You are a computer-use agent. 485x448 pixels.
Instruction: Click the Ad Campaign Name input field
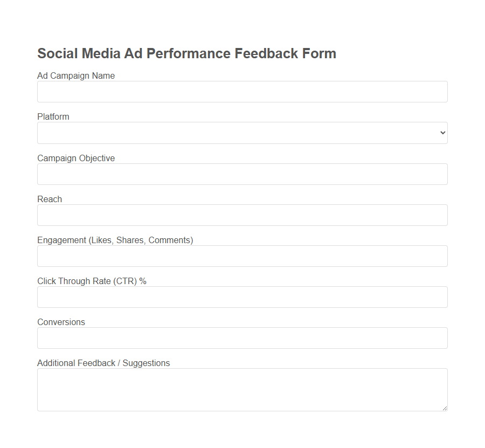(x=242, y=92)
